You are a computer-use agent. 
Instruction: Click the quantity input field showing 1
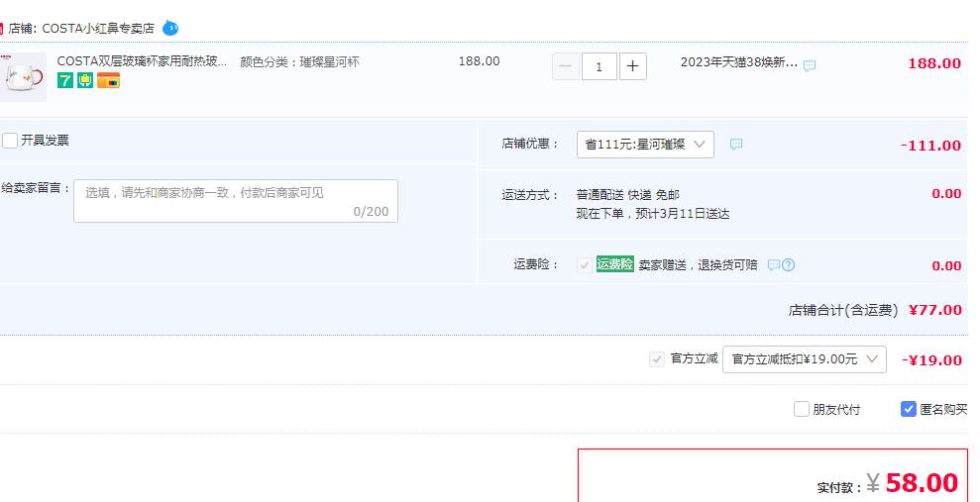tap(599, 66)
